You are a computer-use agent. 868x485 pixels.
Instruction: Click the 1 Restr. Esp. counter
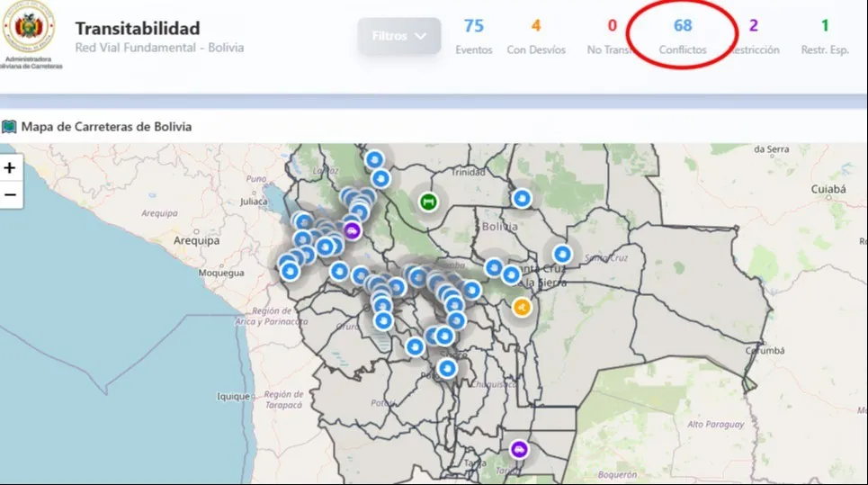coord(825,37)
